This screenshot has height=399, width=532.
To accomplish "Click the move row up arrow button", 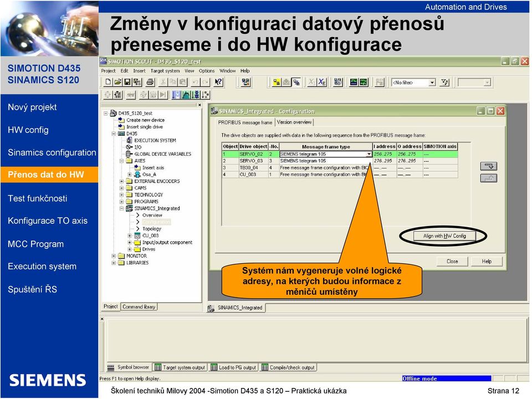I will tap(489, 178).
